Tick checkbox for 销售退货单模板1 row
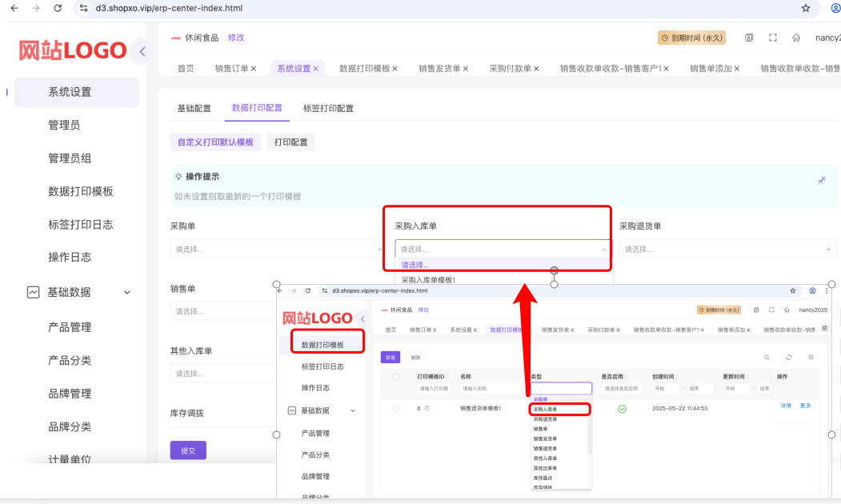The width and height of the screenshot is (841, 504). click(x=396, y=409)
